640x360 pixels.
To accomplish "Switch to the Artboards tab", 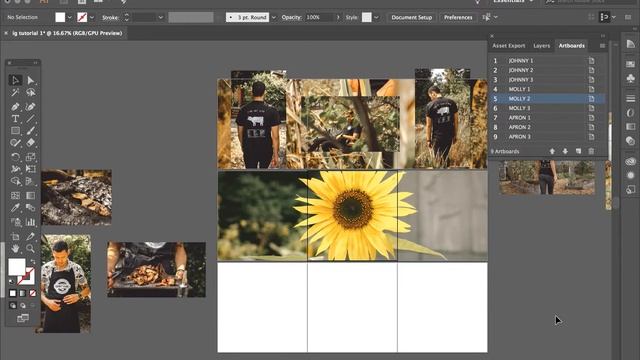I will tap(571, 46).
